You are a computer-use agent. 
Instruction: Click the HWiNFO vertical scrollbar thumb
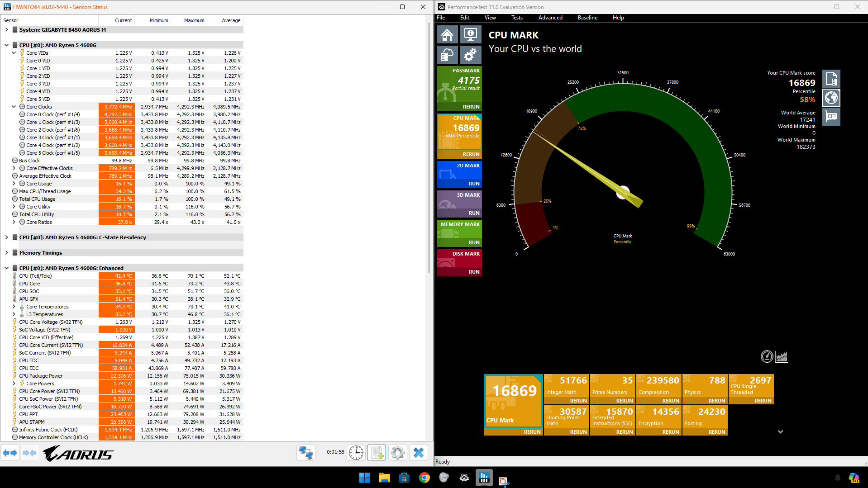[x=429, y=147]
